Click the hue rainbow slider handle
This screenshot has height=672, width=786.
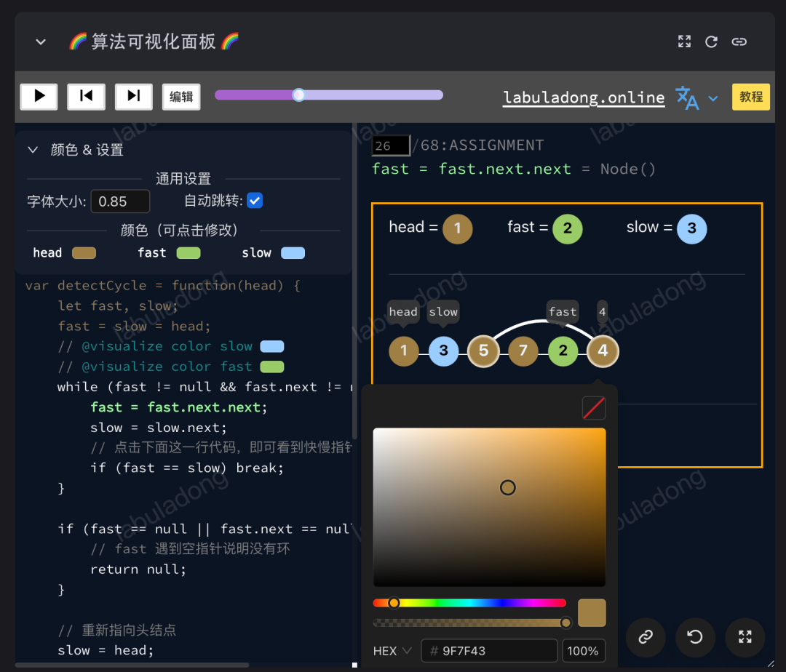coord(394,603)
